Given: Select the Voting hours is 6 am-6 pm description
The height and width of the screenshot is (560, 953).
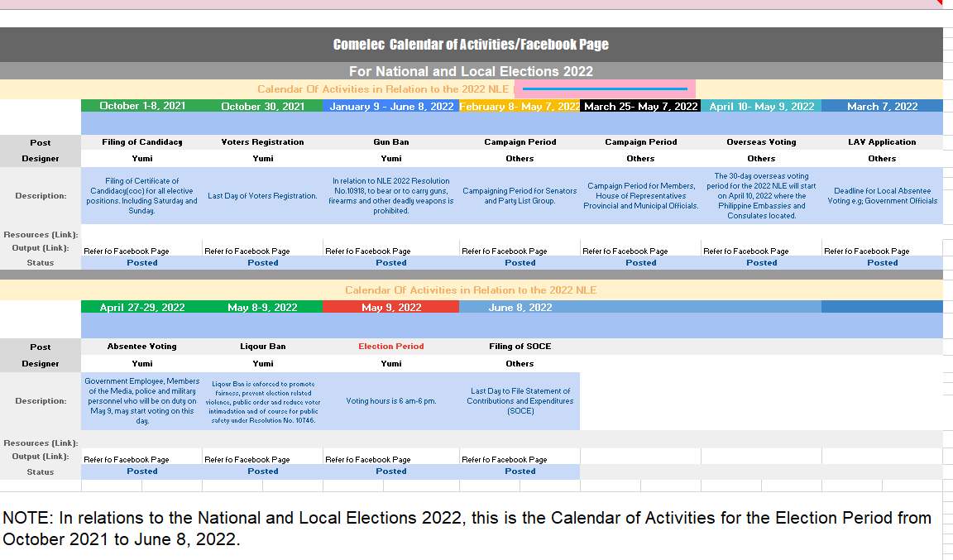Looking at the screenshot, I should (391, 401).
